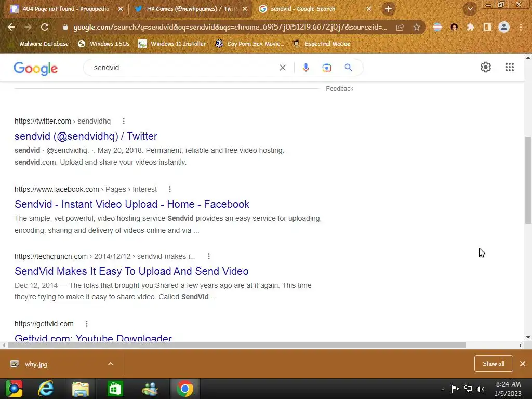Open the extensions puzzle icon
The height and width of the screenshot is (399, 532).
point(470,27)
